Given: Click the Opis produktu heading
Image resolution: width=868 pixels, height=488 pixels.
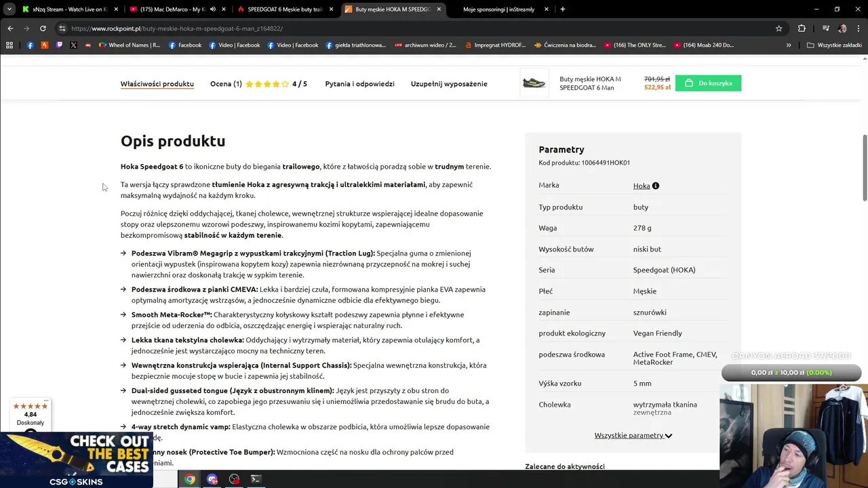Looking at the screenshot, I should (x=173, y=141).
